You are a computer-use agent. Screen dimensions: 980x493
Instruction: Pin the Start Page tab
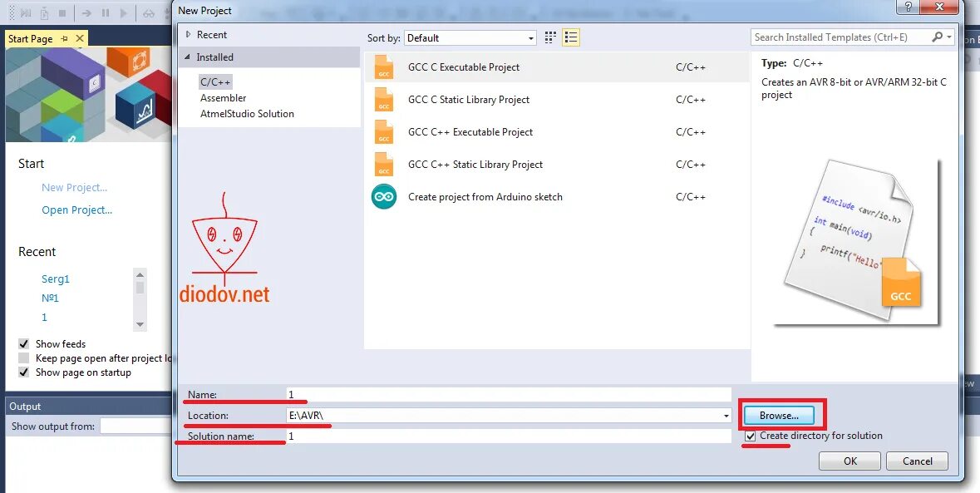tap(64, 39)
